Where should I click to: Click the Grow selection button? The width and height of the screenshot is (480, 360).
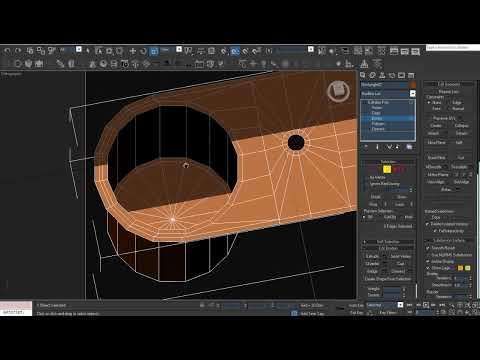pyautogui.click(x=402, y=197)
